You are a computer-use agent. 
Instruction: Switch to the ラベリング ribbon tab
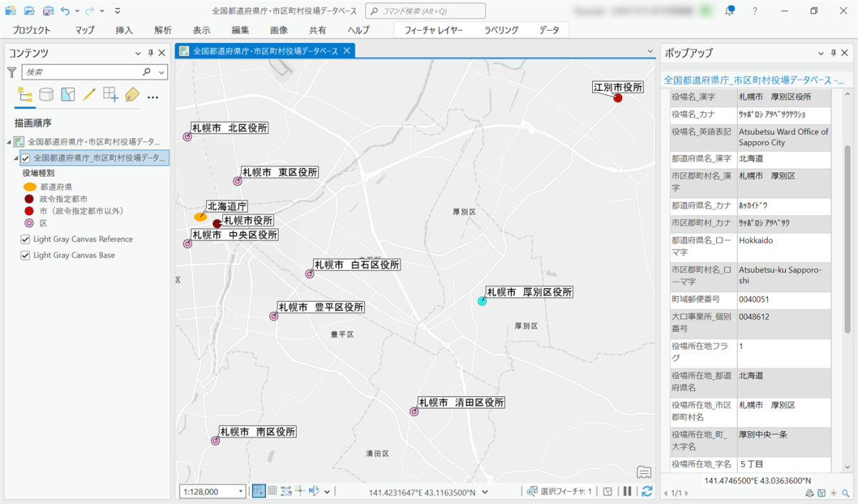[x=501, y=30]
